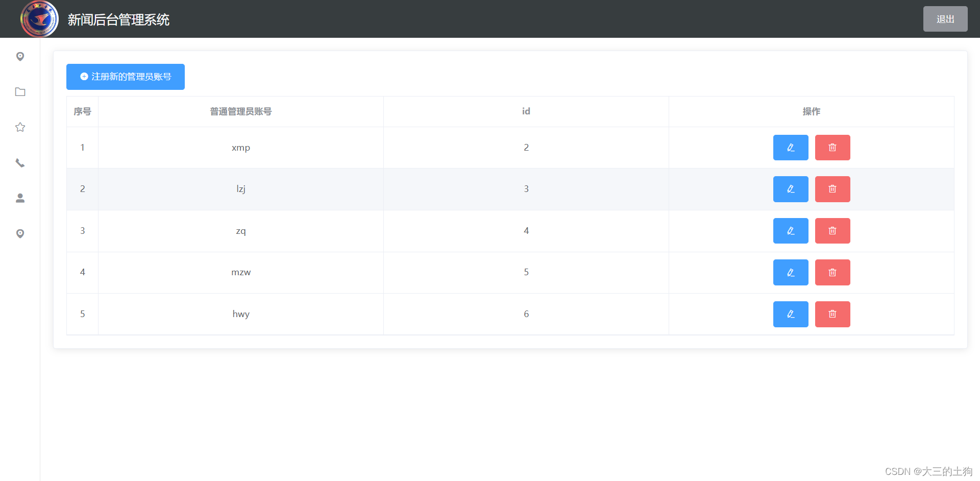Screen dimensions: 980x481
Task: Delete the zq admin account
Action: (x=832, y=231)
